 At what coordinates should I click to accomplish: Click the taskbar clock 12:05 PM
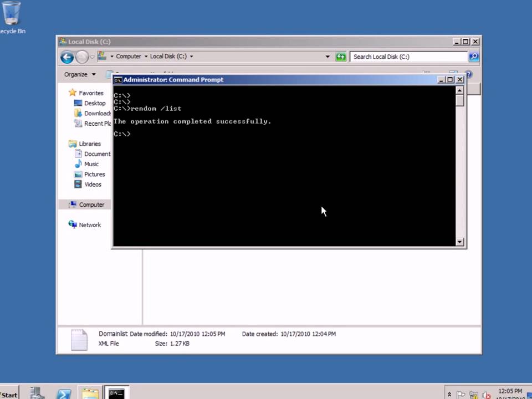click(x=510, y=391)
